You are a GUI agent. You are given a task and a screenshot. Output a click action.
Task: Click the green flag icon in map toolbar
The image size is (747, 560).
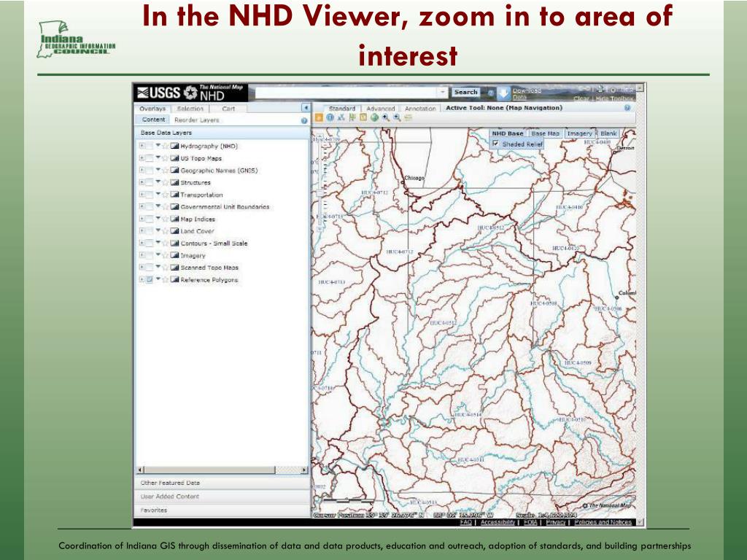pyautogui.click(x=352, y=117)
